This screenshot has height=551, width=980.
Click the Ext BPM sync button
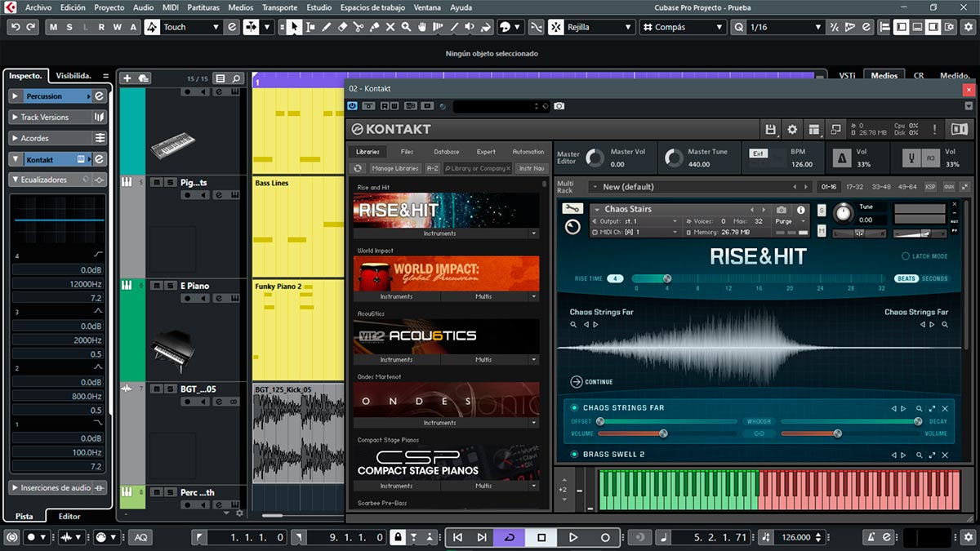pyautogui.click(x=759, y=153)
